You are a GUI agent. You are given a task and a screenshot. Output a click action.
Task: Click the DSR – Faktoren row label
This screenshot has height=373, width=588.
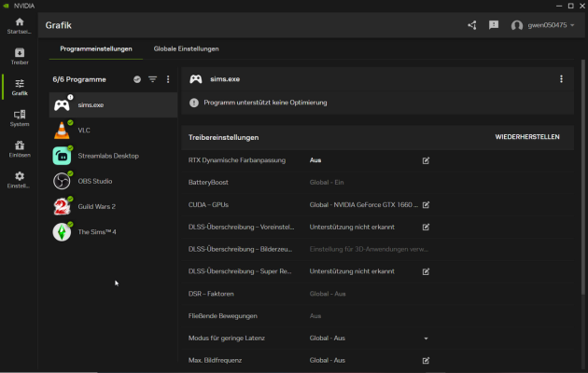click(211, 294)
